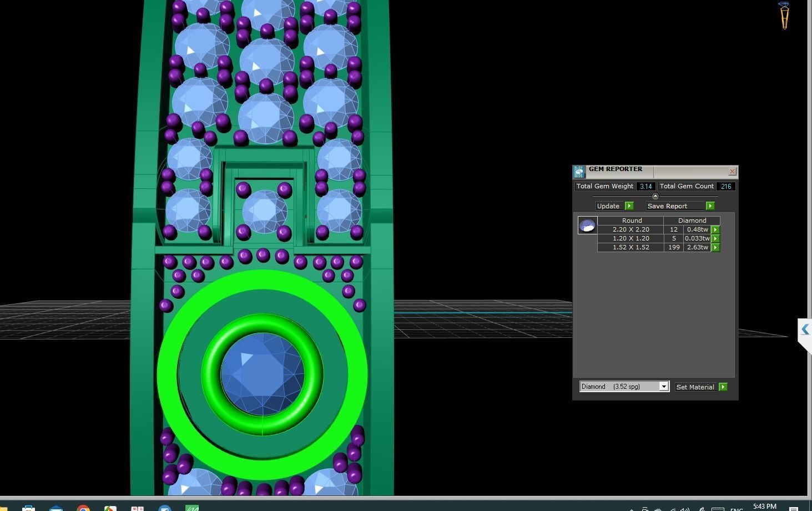Click the Set Material label button

click(x=695, y=387)
